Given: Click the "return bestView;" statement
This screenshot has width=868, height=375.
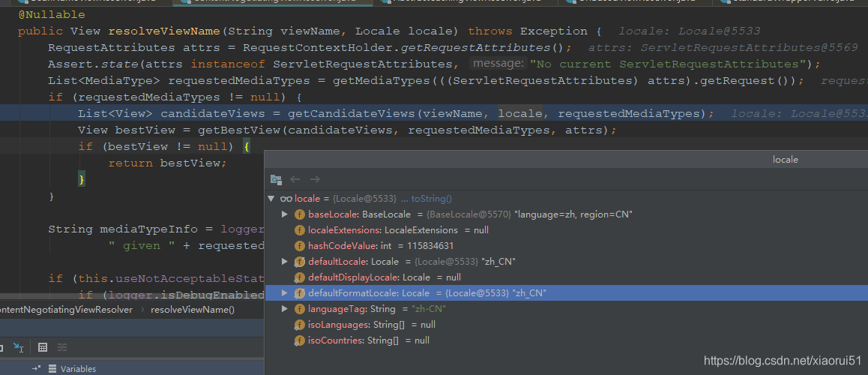Looking at the screenshot, I should point(168,163).
